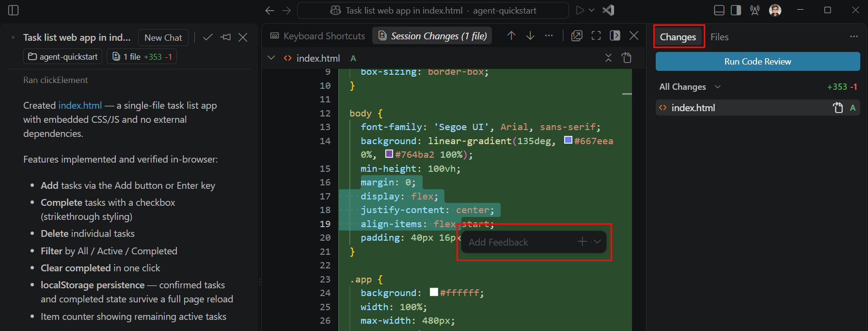Enter full screen with the brackets icon
Image resolution: width=868 pixels, height=331 pixels.
click(x=596, y=35)
